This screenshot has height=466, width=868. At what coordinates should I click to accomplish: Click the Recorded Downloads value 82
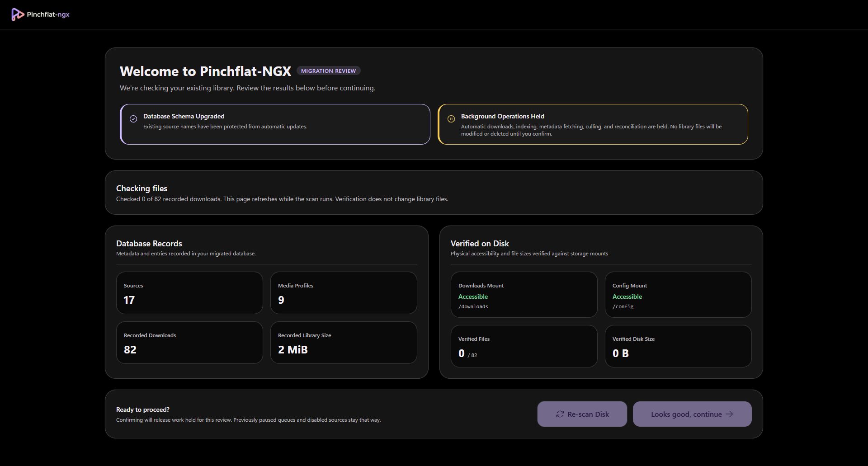[130, 350]
